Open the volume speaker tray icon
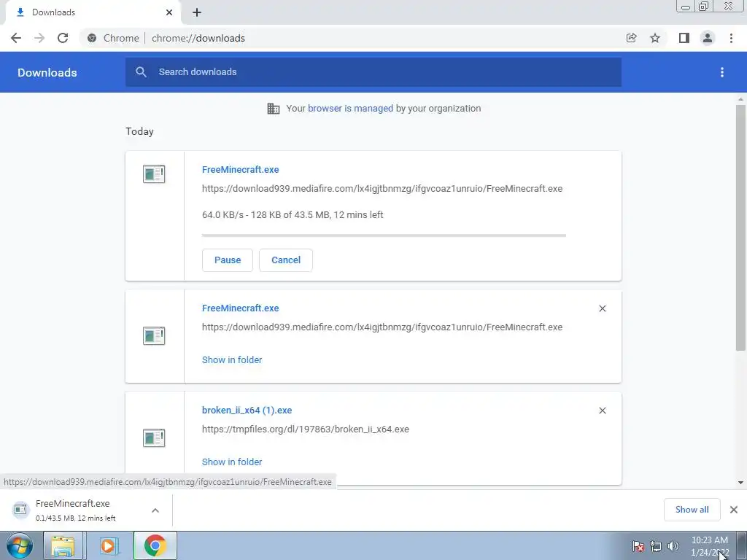This screenshot has height=560, width=747. (673, 546)
